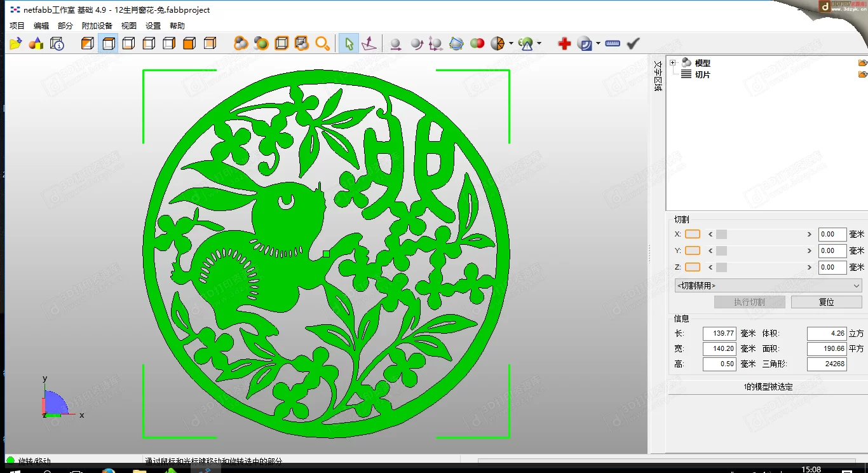Click the X cut slider thumb

pos(721,234)
